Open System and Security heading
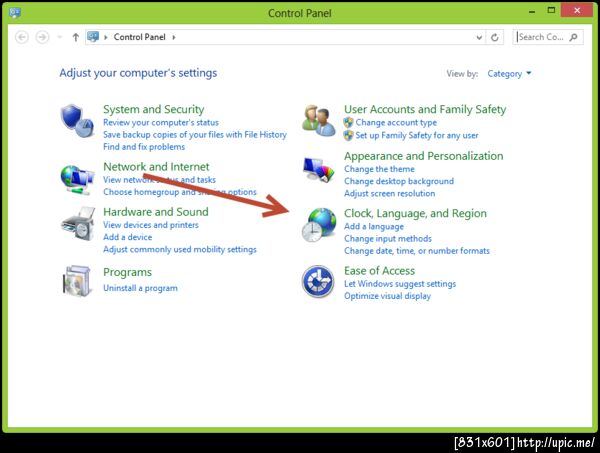The image size is (600, 453). point(154,109)
